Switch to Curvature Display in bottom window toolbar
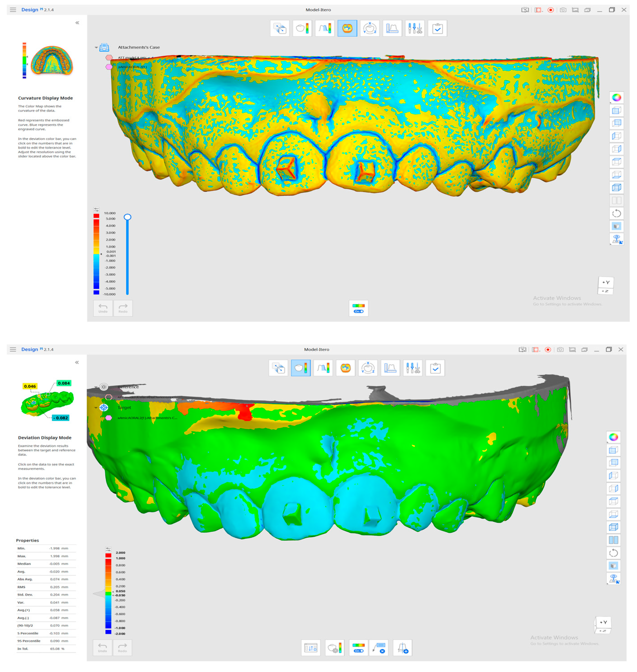637x672 pixels. (x=345, y=368)
